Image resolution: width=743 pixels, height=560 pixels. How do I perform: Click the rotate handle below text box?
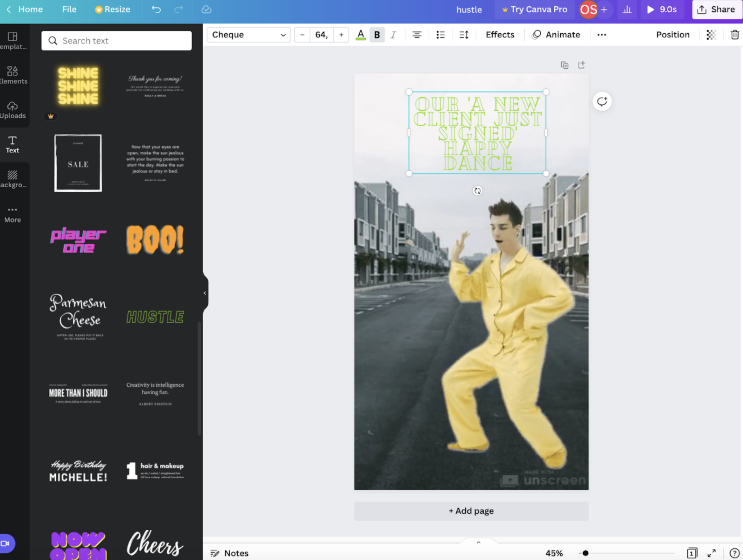pos(477,191)
